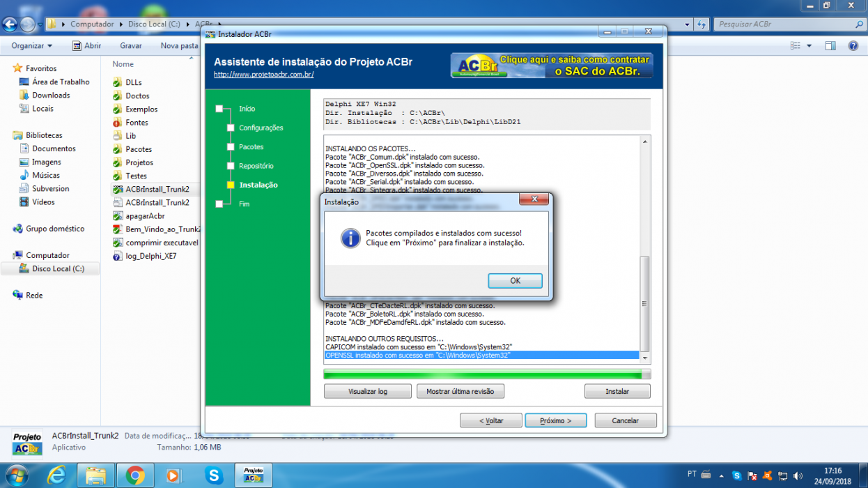868x488 pixels.
Task: Select Bibliotecas in navigation pane
Action: coord(44,135)
